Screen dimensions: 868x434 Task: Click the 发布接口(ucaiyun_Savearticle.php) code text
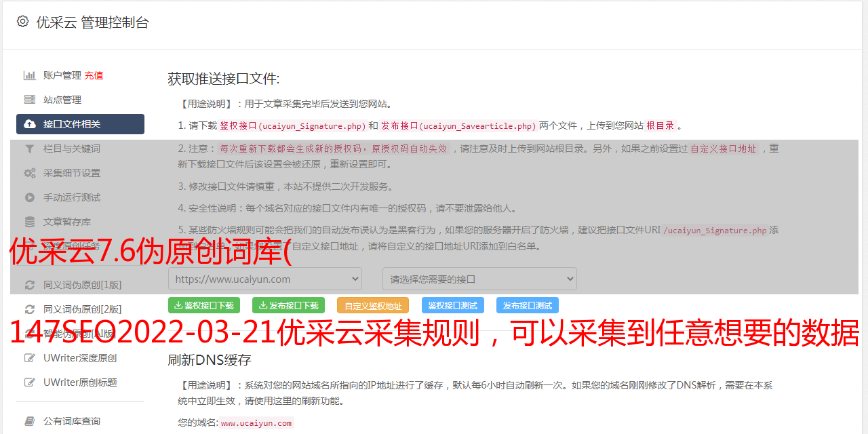pos(458,125)
